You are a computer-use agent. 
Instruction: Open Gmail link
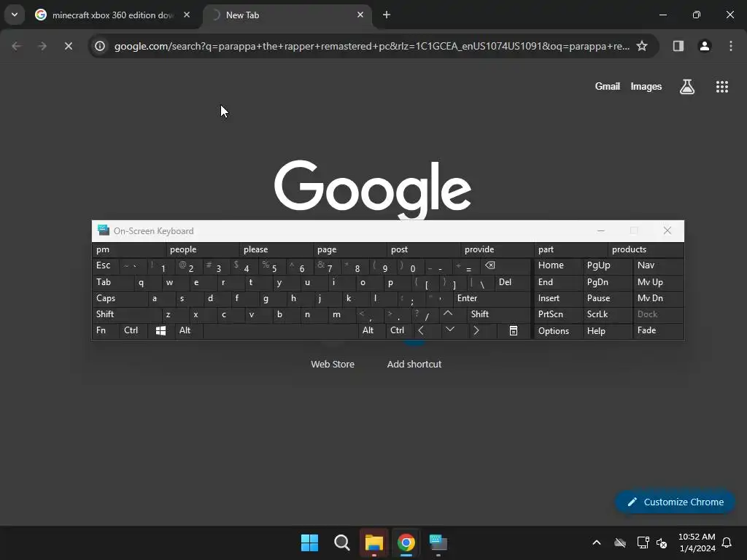(x=608, y=86)
